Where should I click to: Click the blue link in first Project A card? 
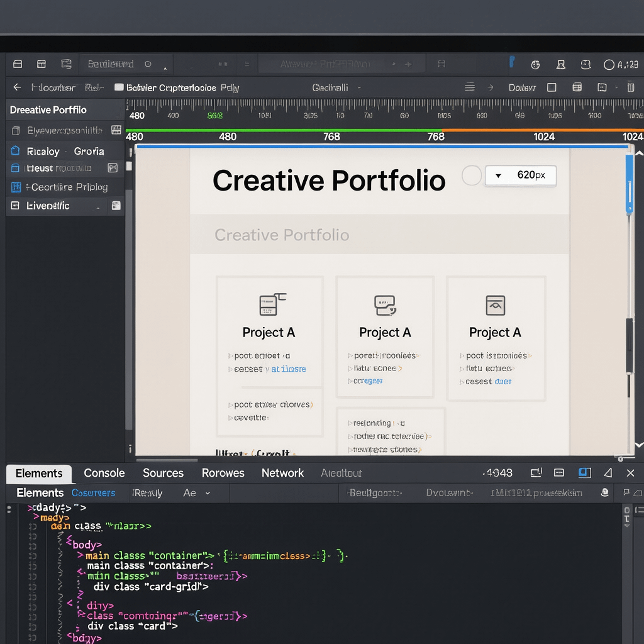(289, 369)
